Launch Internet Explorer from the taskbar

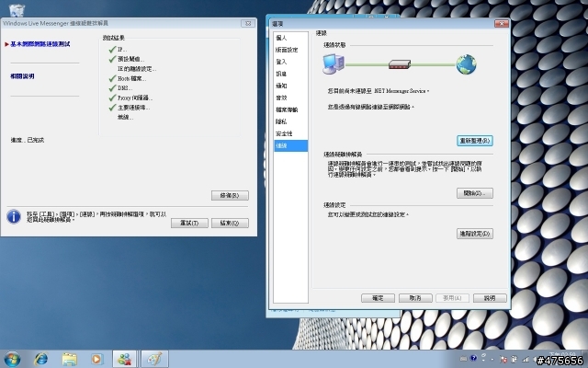coord(40,360)
